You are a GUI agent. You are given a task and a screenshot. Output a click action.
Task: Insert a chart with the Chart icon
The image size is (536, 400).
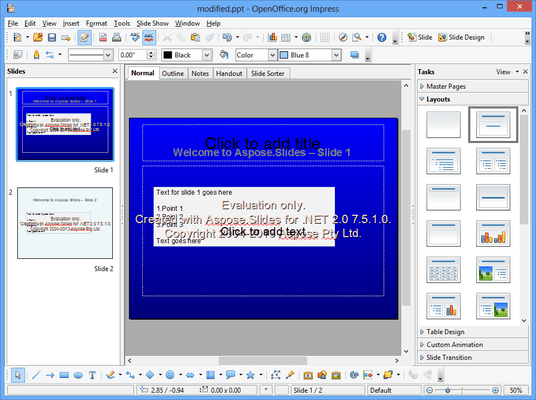[x=272, y=37]
